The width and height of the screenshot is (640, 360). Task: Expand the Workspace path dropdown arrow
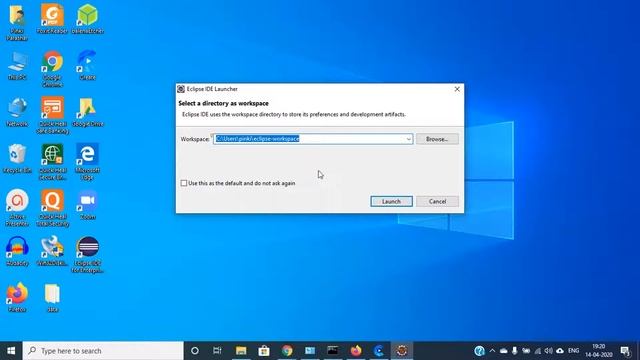click(408, 139)
